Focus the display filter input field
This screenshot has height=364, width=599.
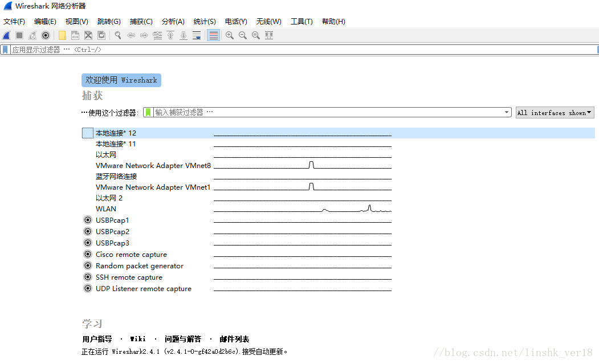tap(304, 50)
